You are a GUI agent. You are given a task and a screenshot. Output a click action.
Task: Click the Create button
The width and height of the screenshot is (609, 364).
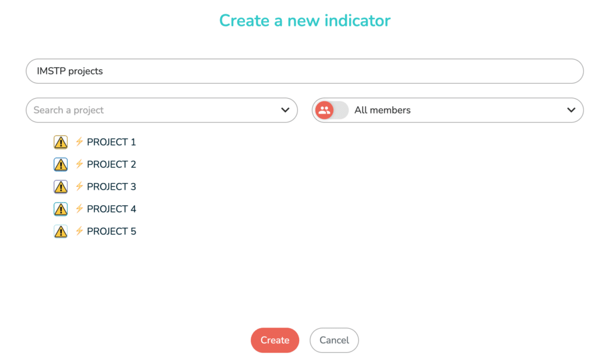pos(275,340)
